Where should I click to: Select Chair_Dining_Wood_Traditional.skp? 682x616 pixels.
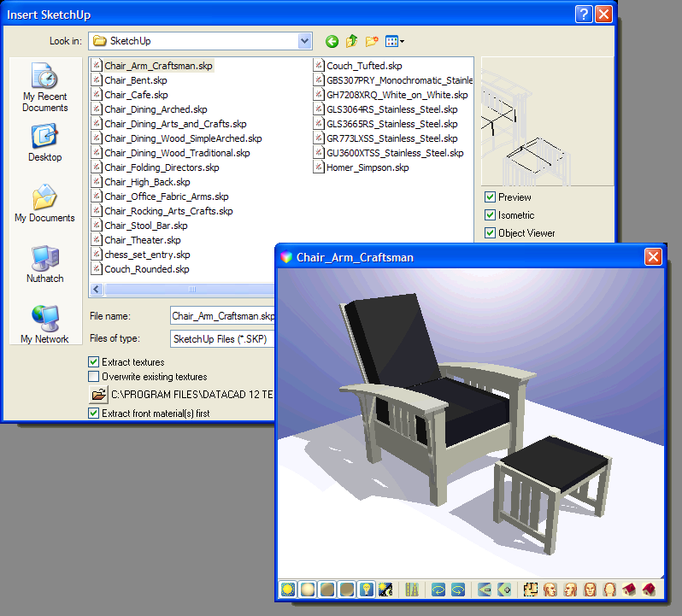coord(171,153)
